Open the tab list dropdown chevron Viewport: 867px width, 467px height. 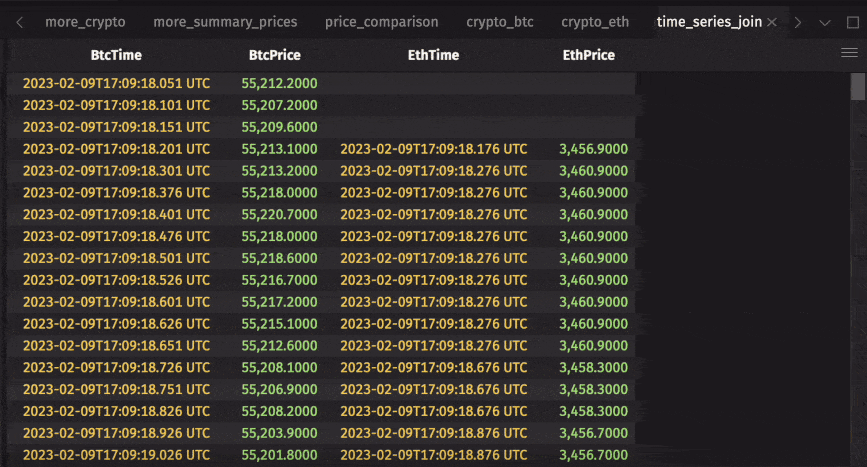coord(825,22)
